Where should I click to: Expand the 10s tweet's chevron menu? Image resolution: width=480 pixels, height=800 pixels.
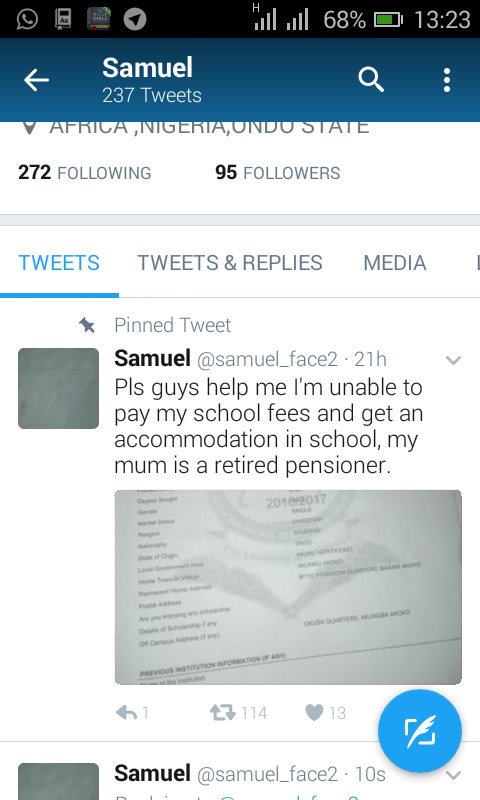pyautogui.click(x=453, y=775)
